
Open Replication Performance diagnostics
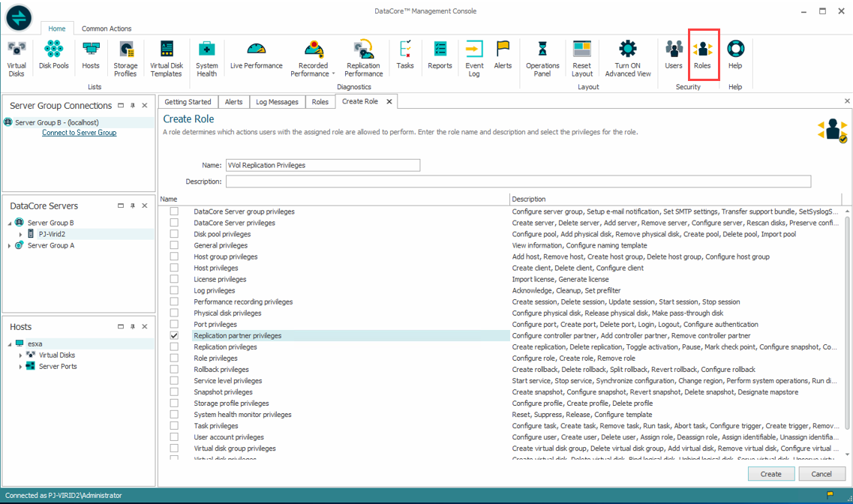click(363, 58)
